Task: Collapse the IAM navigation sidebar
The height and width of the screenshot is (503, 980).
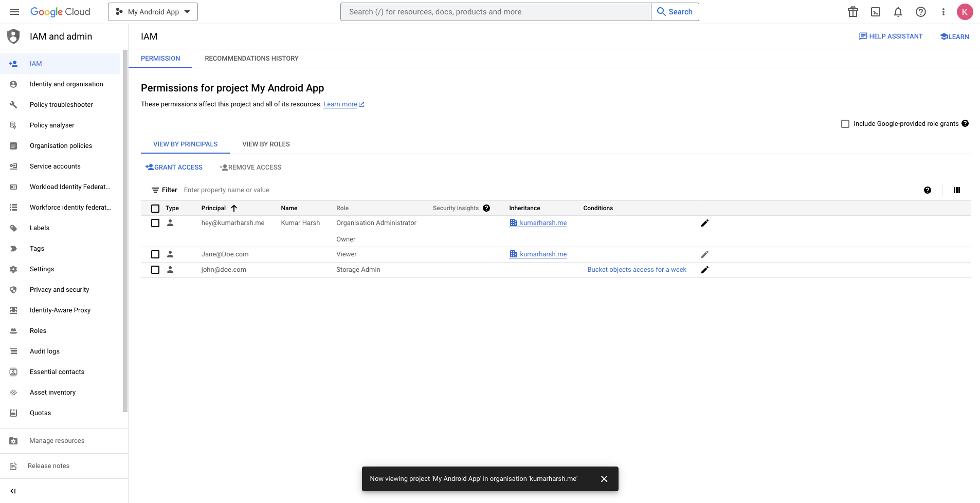Action: coord(13,491)
